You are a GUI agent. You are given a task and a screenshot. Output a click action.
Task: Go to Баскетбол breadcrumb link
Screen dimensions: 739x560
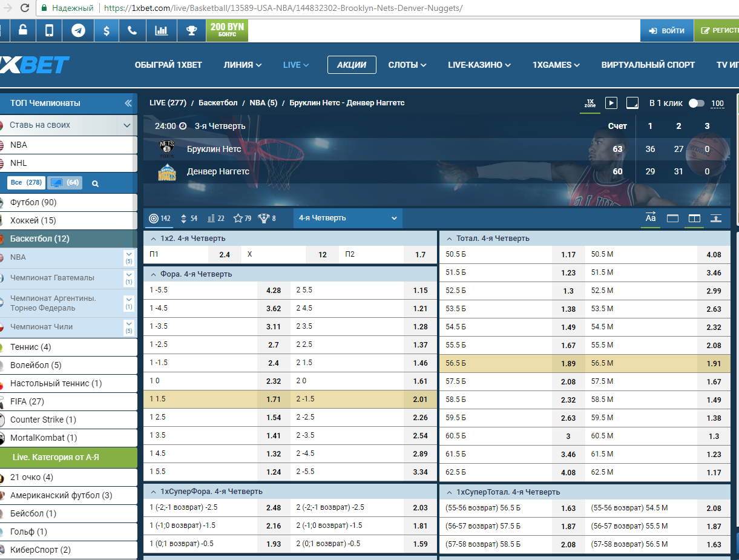click(218, 103)
